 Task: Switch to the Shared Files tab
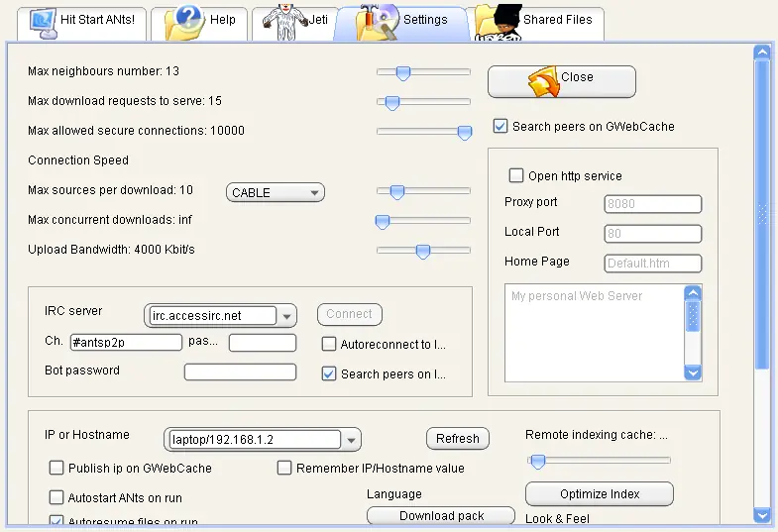tap(535, 24)
